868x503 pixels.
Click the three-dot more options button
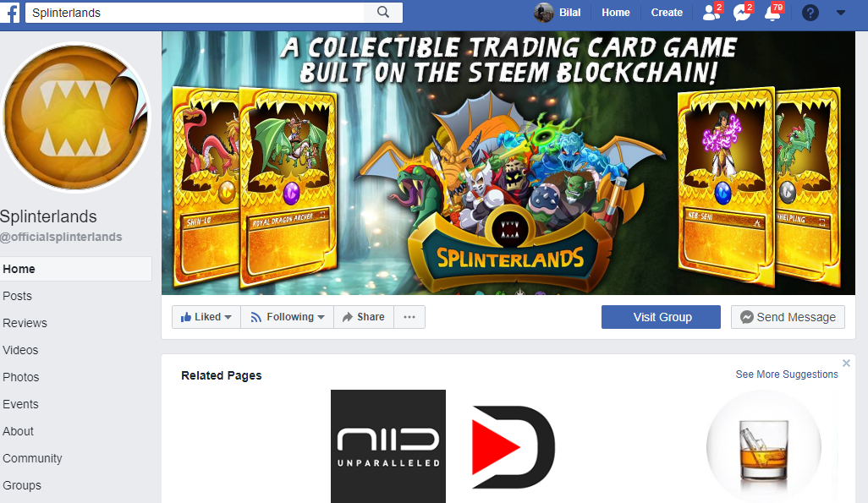409,317
